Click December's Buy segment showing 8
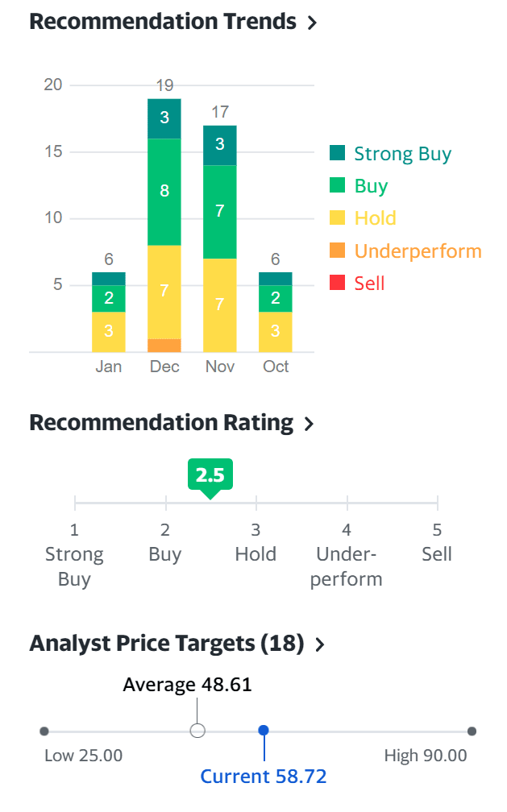The image size is (507, 812). pos(164,192)
